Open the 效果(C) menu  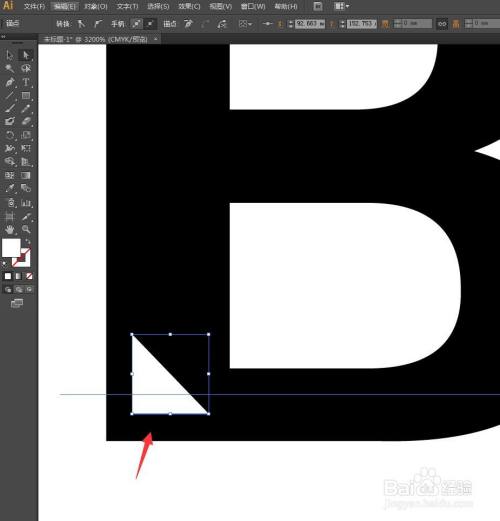point(189,6)
